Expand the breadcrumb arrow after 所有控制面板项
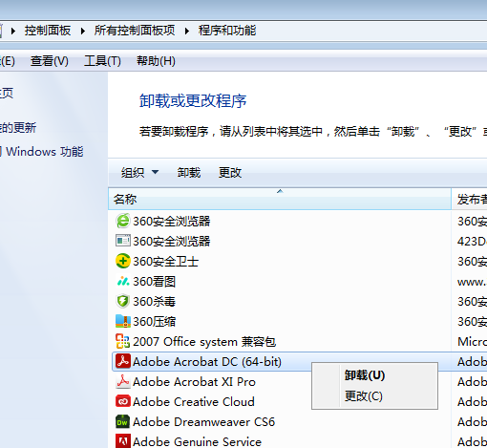 coord(187,31)
